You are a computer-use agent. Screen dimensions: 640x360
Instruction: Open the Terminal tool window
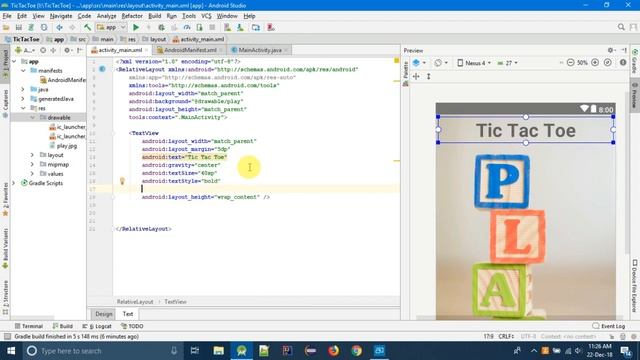pyautogui.click(x=29, y=326)
